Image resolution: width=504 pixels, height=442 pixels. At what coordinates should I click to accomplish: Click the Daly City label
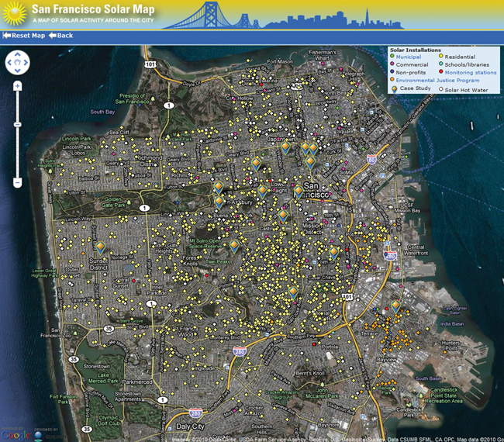(190, 426)
